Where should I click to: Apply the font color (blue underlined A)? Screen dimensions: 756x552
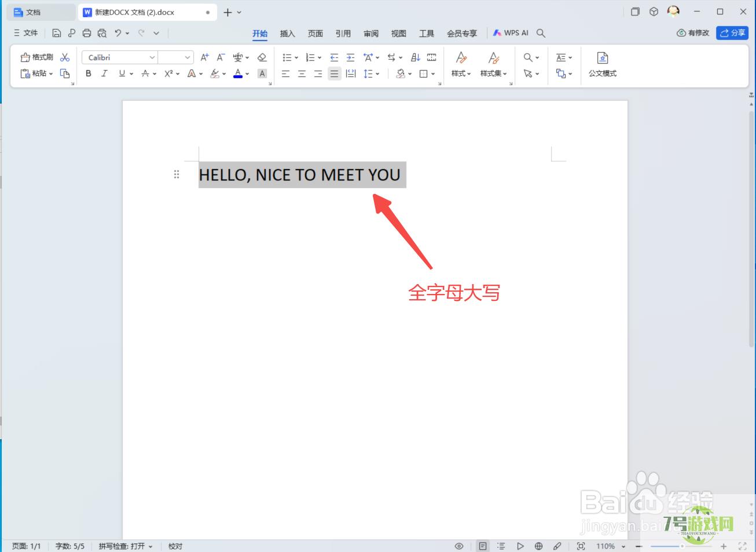(238, 73)
